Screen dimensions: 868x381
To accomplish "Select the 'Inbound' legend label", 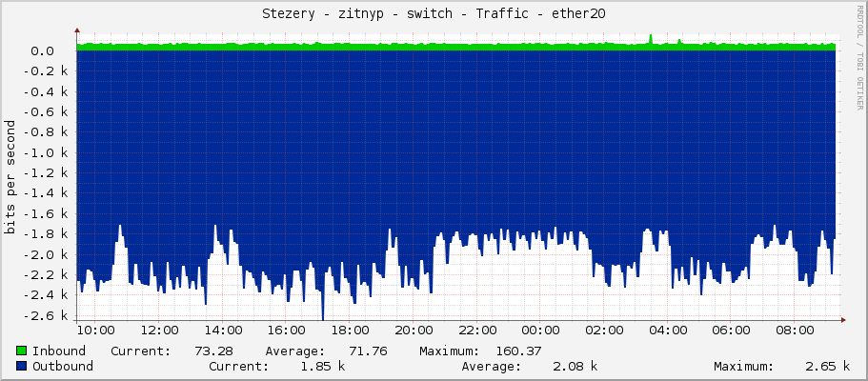I will point(59,351).
